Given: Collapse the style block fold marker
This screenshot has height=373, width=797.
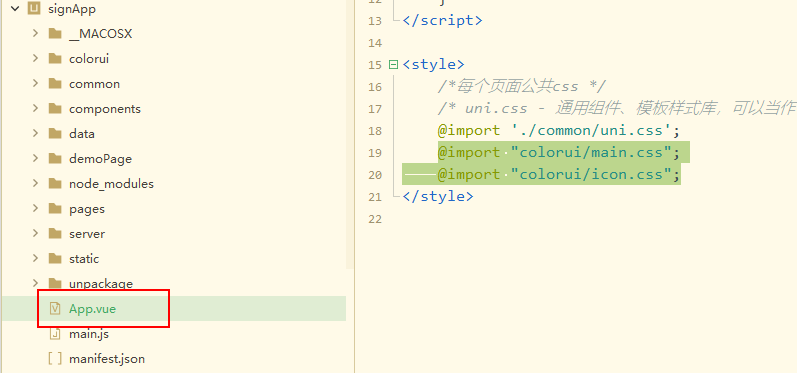Looking at the screenshot, I should (393, 65).
